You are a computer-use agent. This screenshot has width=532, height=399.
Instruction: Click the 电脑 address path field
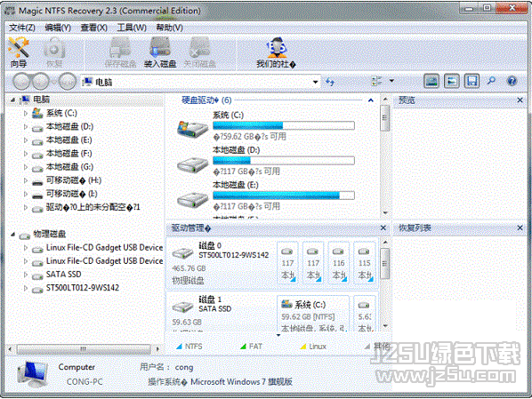click(x=200, y=82)
